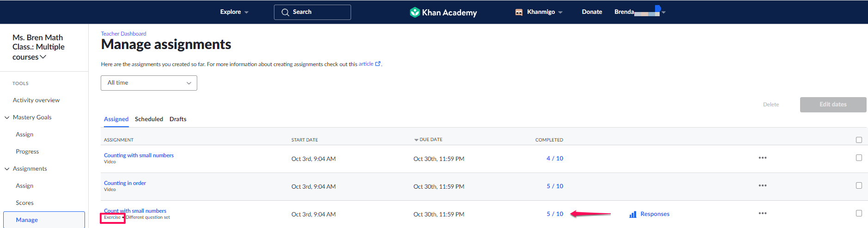Open Responses bar chart icon
This screenshot has height=228, width=868.
[x=633, y=214]
